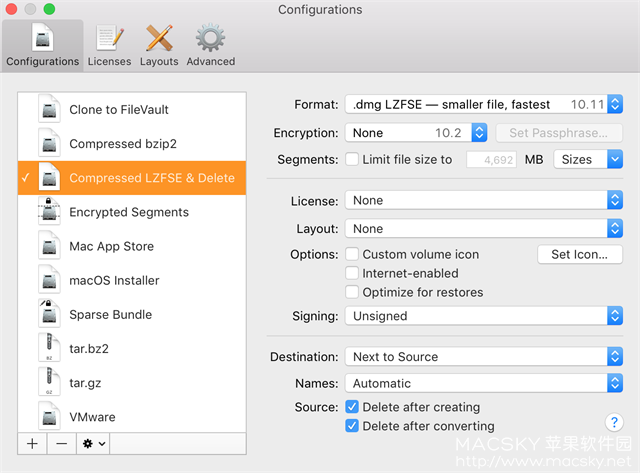
Task: Click the macOS Installer disk icon
Action: [x=49, y=280]
